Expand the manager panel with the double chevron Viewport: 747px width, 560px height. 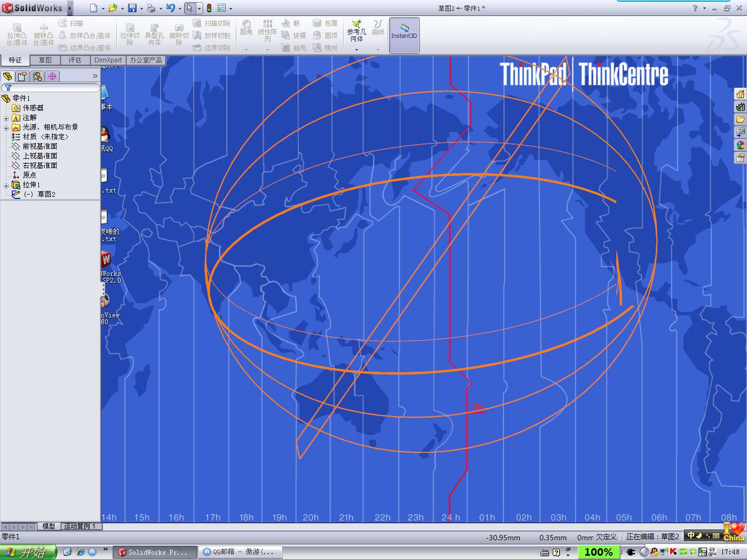tap(95, 76)
